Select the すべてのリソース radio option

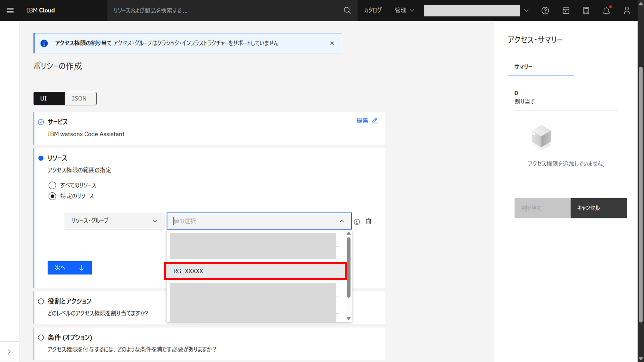(x=52, y=185)
